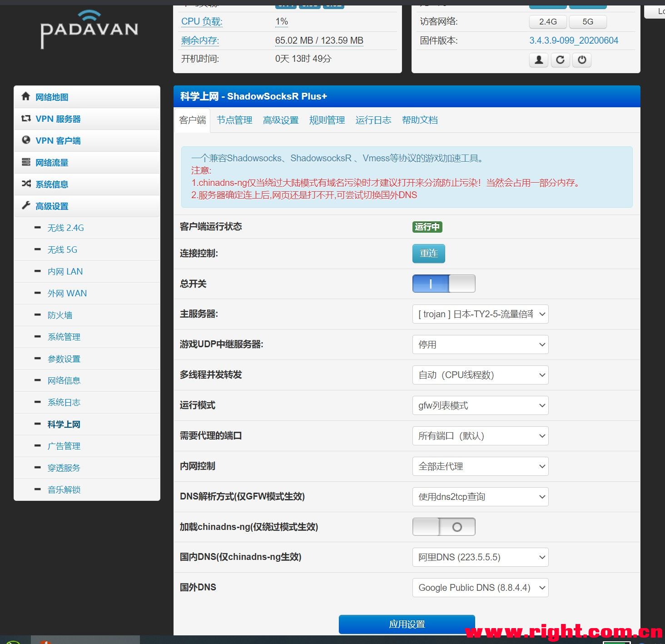This screenshot has height=644, width=665.
Task: Open the DNS解析方式 dropdown
Action: (x=480, y=497)
